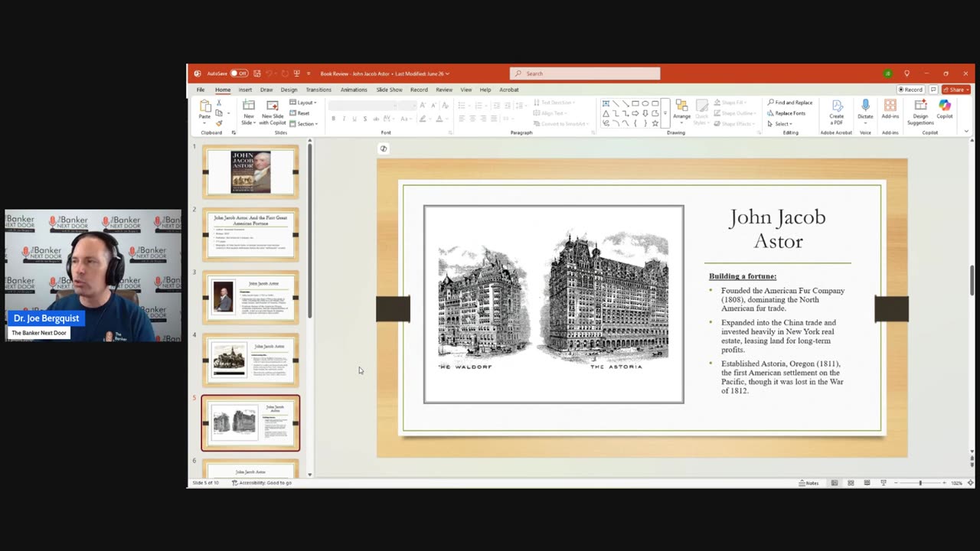Open file name dropdown in title bar
The image size is (980, 551).
[x=447, y=73]
